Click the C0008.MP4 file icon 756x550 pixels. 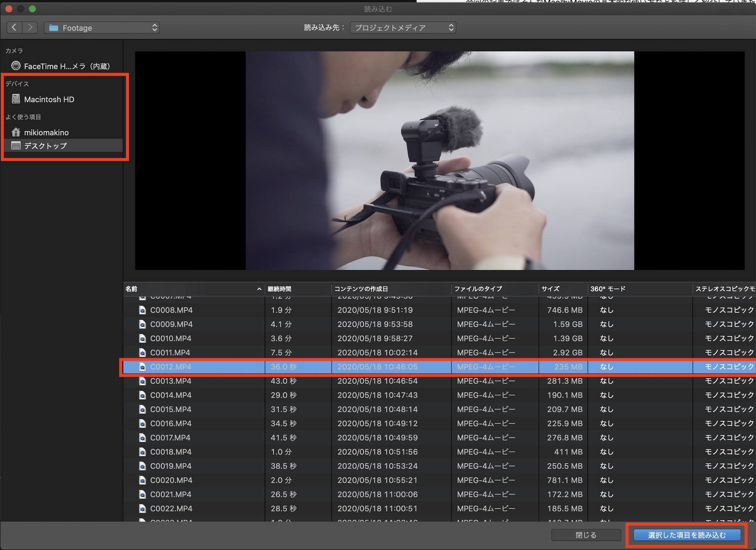click(143, 310)
